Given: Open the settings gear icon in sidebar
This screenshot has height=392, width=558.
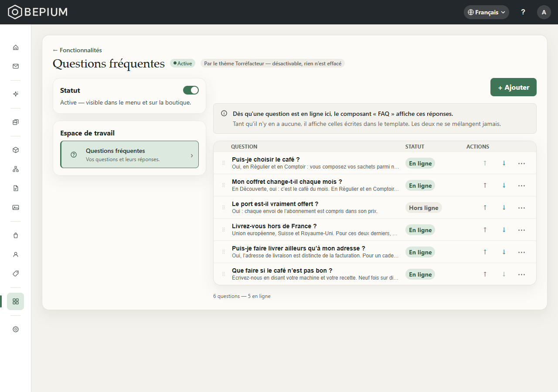Looking at the screenshot, I should (x=16, y=329).
